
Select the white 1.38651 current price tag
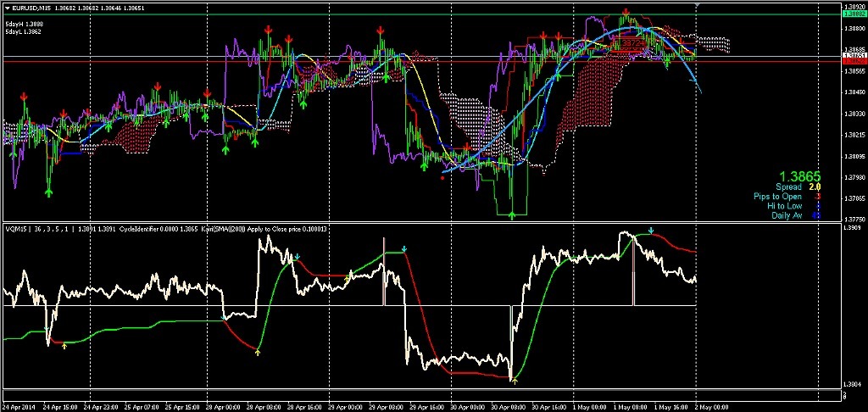[853, 56]
